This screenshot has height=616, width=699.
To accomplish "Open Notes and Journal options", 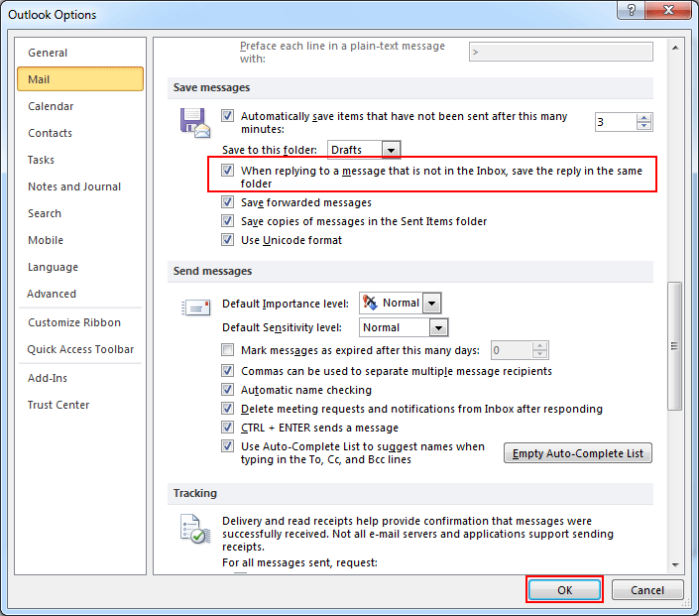I will [80, 186].
